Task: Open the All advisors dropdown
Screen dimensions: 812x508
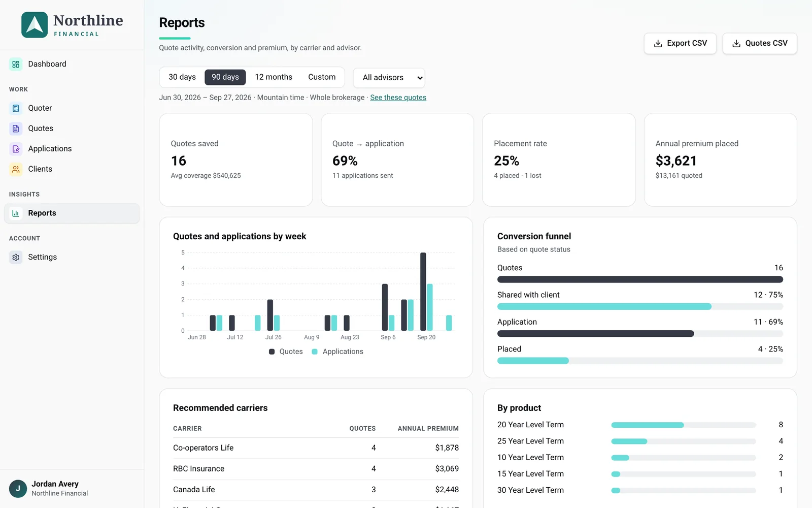Action: 389,78
